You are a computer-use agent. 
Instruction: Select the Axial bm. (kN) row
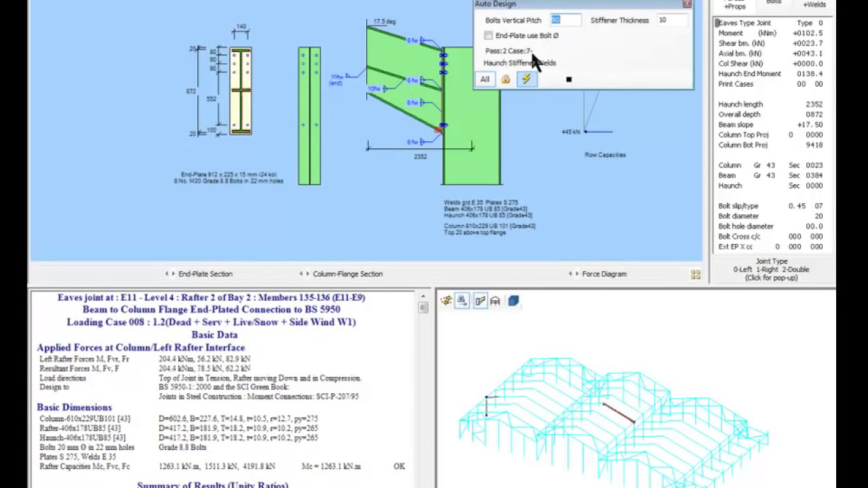[x=771, y=54]
